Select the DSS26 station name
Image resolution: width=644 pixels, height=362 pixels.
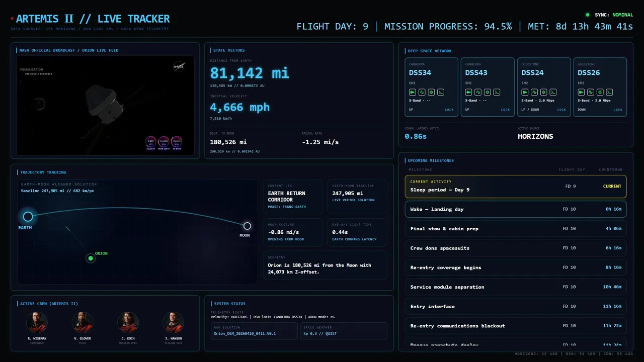[589, 73]
